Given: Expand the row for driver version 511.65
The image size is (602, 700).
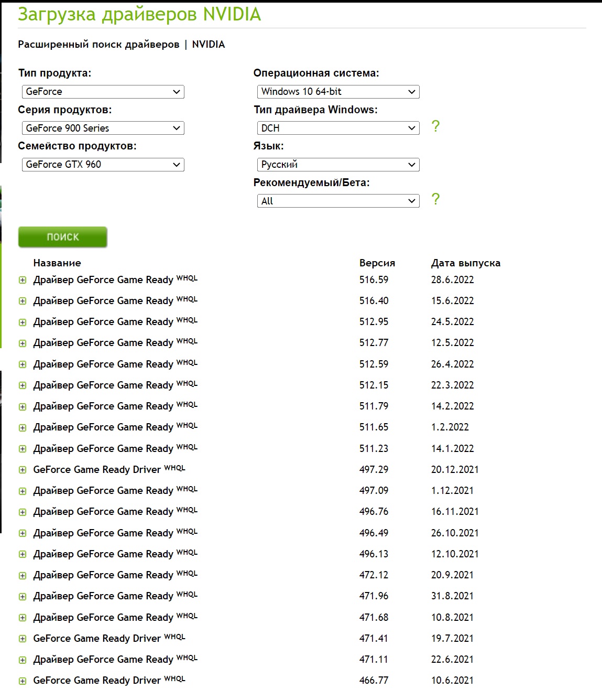Looking at the screenshot, I should point(23,428).
